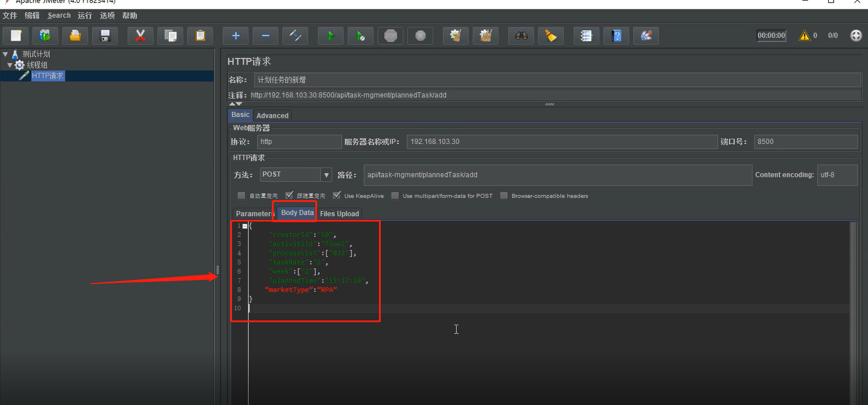Image resolution: width=868 pixels, height=405 pixels.
Task: Collapse the 测试计划 tree node arrow
Action: click(5, 54)
